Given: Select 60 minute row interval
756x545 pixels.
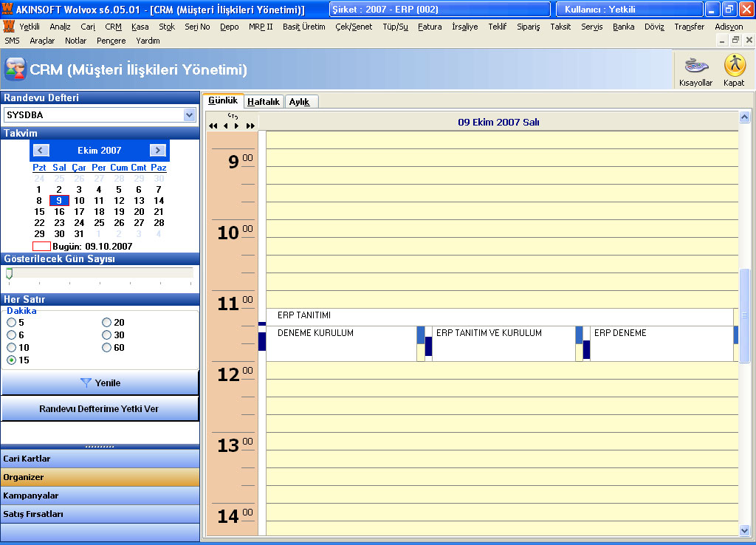Looking at the screenshot, I should tap(106, 347).
